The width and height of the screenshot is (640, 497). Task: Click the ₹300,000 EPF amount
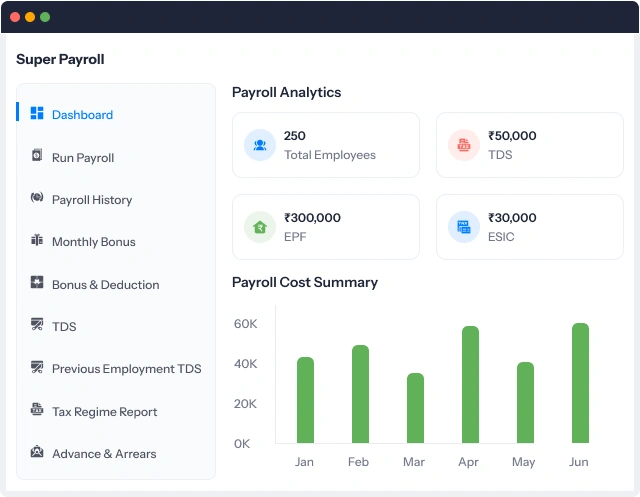[312, 217]
